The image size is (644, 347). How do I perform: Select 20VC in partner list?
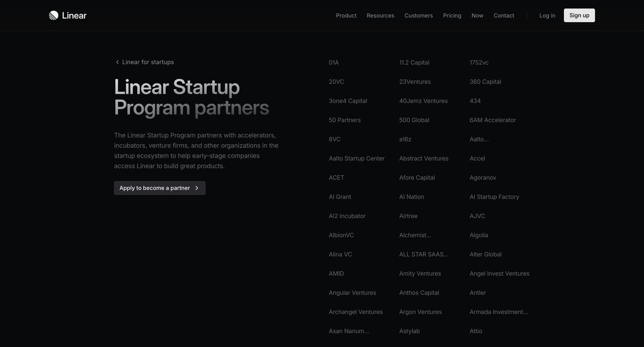[336, 82]
